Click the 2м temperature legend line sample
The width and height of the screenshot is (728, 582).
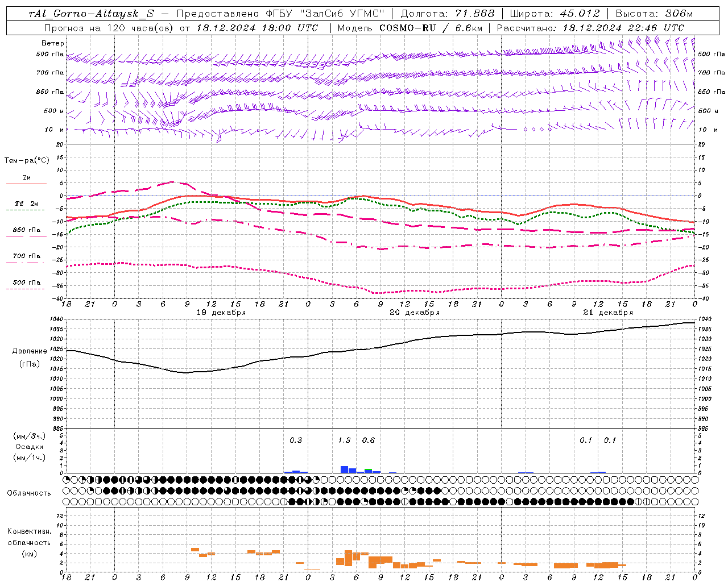pyautogui.click(x=26, y=184)
